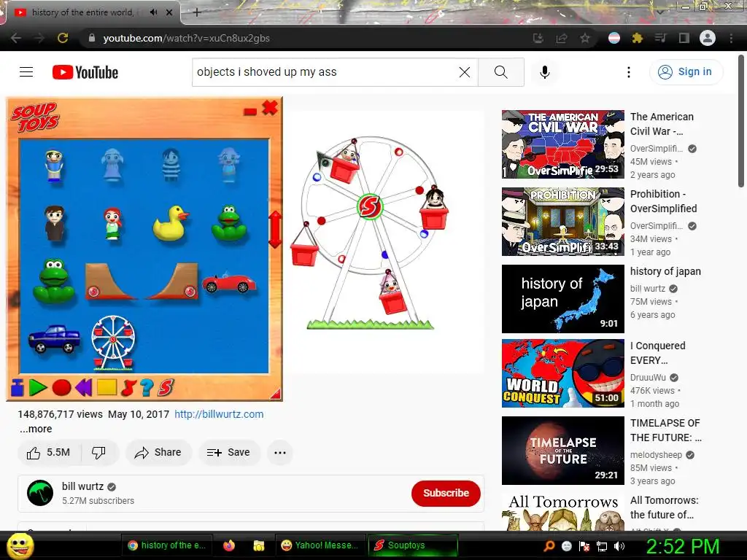Save the video to a playlist
Image resolution: width=747 pixels, height=560 pixels.
[229, 452]
